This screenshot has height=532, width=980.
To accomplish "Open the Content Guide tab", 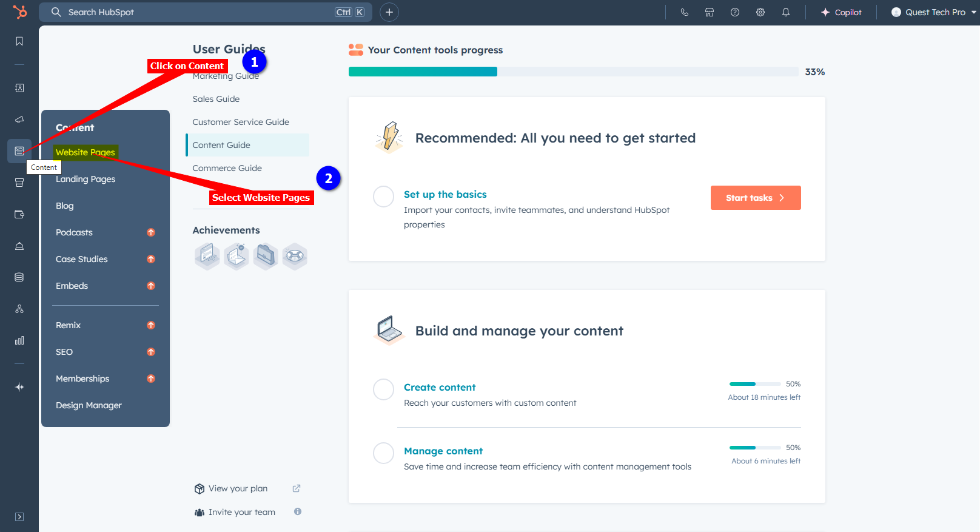I will [x=247, y=145].
